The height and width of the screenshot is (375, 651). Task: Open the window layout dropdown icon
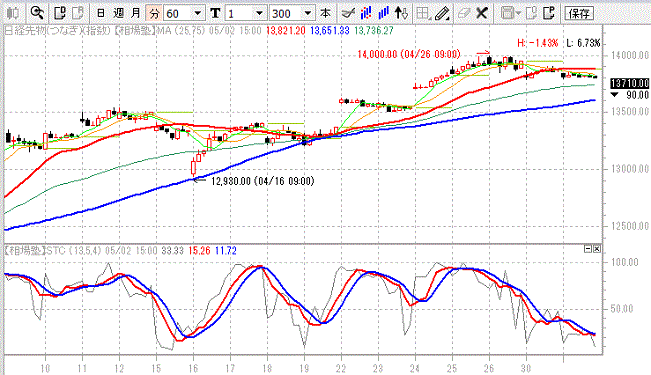[510, 13]
